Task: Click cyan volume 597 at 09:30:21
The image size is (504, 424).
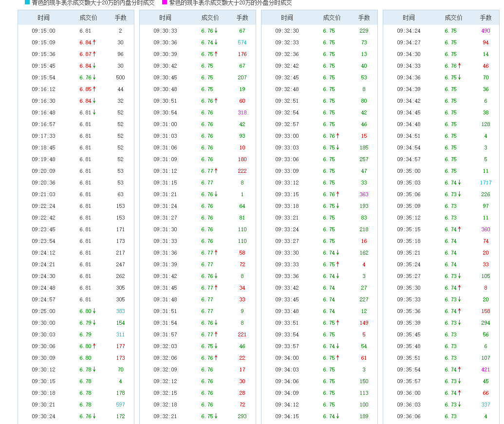Action: (121, 405)
